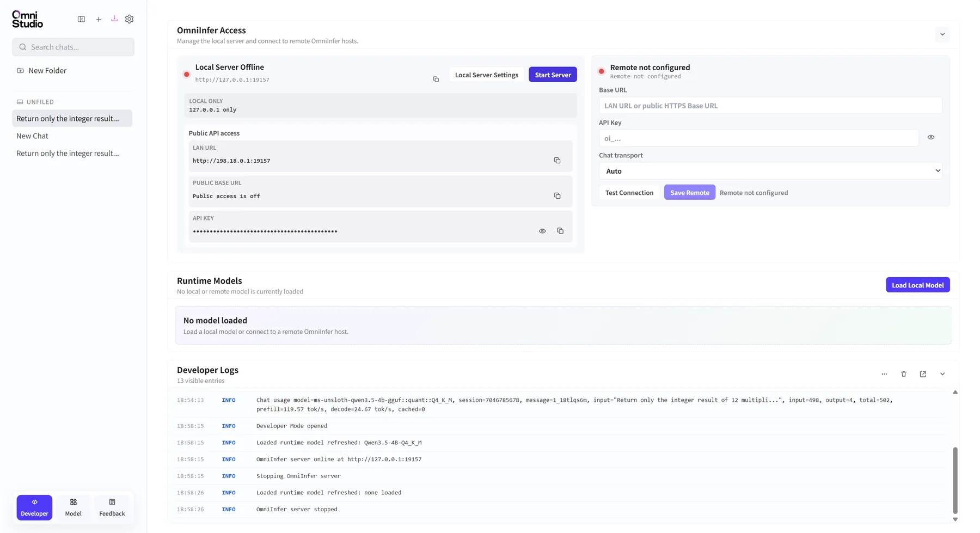Open Local Server Settings

(487, 75)
